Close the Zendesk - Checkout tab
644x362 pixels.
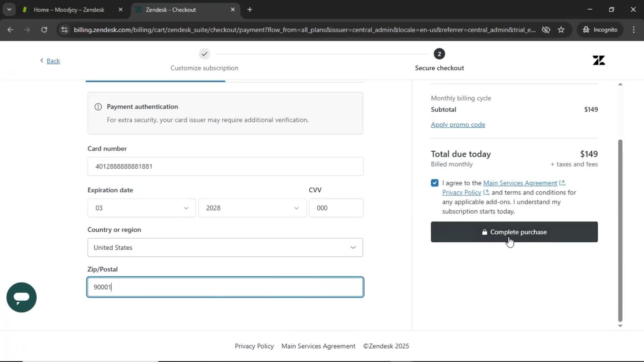pos(233,10)
